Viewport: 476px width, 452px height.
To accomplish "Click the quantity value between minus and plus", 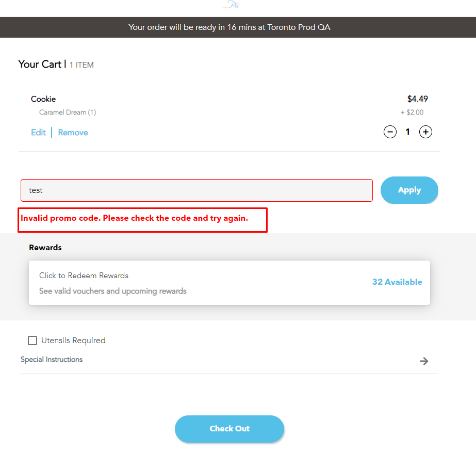I will [407, 132].
